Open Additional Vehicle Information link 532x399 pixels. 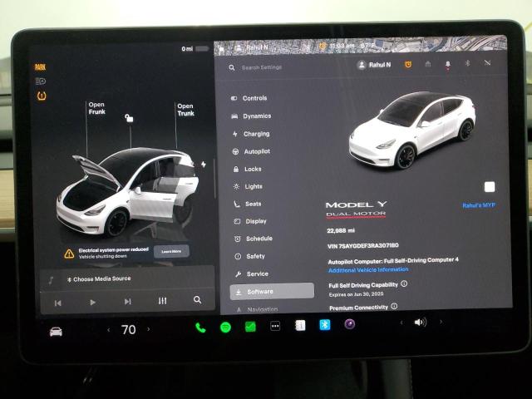click(x=368, y=270)
